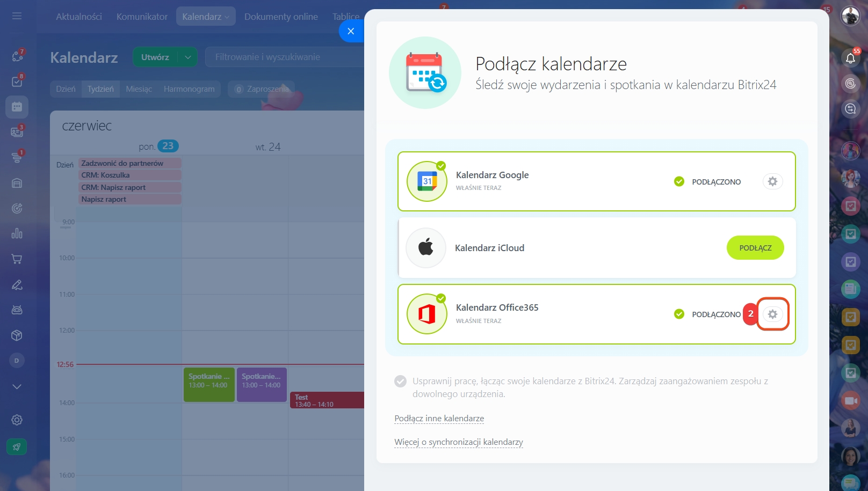868x491 pixels.
Task: Focus the Filtrowanie i wyszukiwanie field
Action: click(285, 57)
